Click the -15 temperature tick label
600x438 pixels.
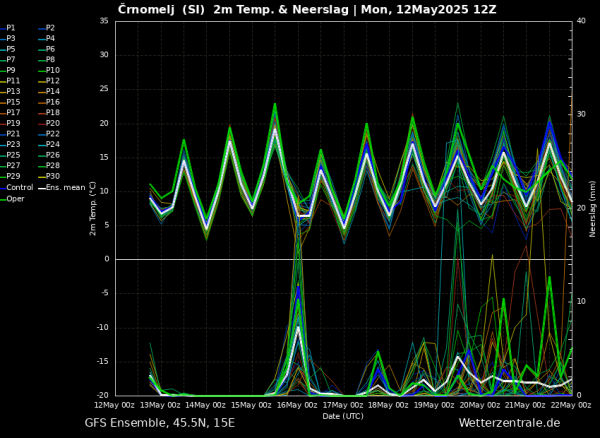click(103, 361)
